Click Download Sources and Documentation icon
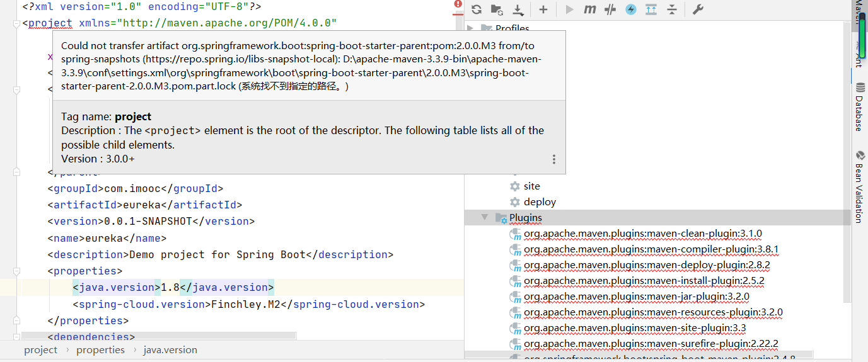Viewport: 868px width, 362px height. [518, 9]
